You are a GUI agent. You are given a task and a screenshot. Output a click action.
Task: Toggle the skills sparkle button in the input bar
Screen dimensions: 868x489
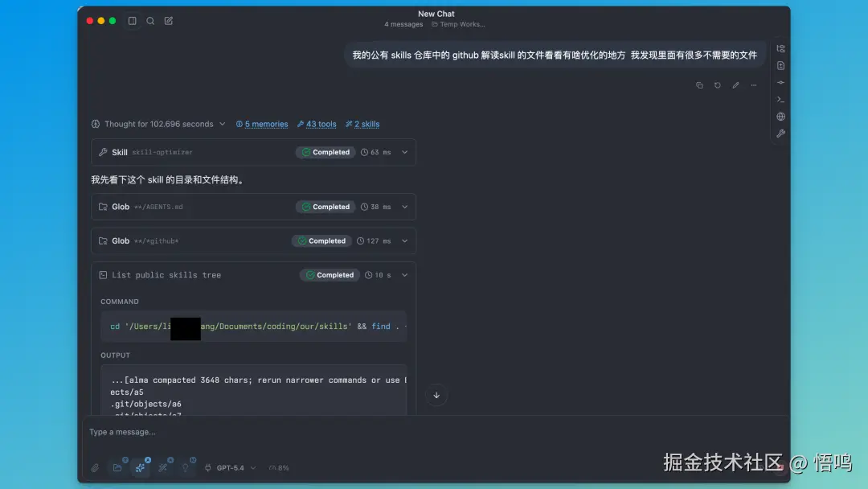point(141,467)
